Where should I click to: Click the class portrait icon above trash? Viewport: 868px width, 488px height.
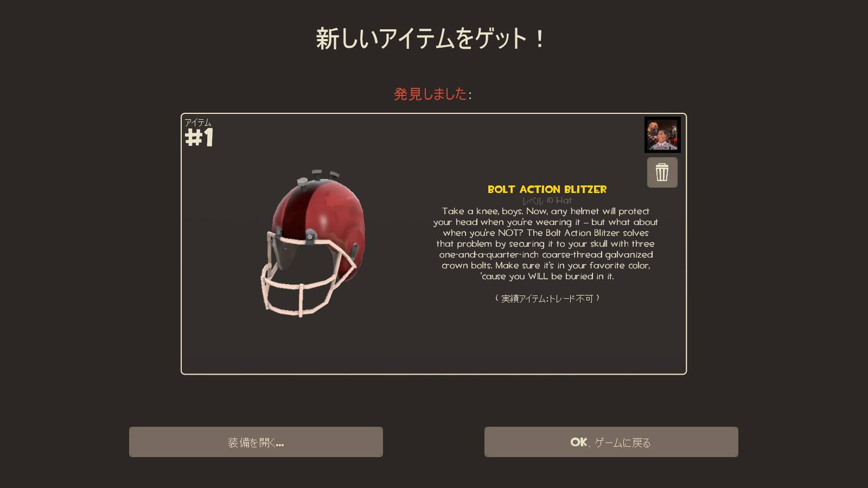tap(662, 134)
